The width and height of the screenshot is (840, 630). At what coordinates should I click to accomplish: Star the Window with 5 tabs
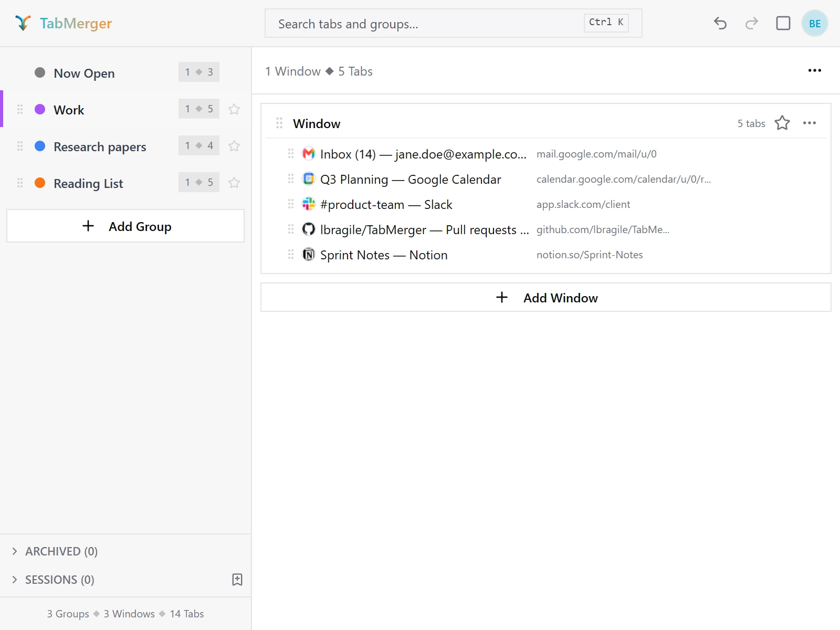782,123
